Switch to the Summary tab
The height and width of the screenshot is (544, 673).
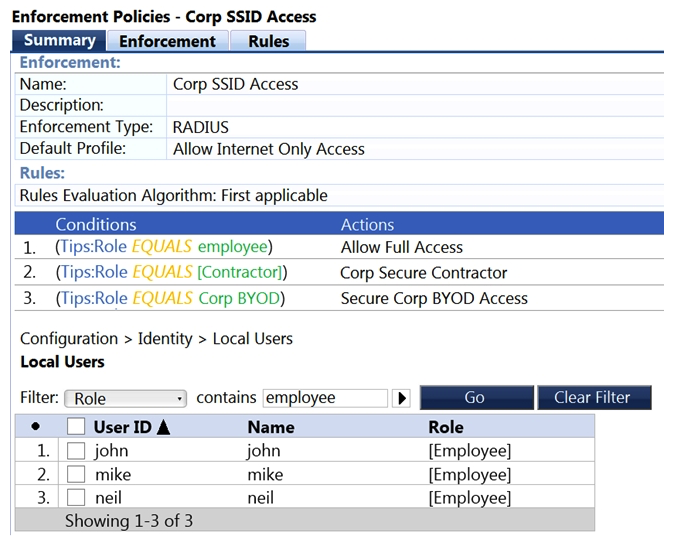pyautogui.click(x=59, y=40)
